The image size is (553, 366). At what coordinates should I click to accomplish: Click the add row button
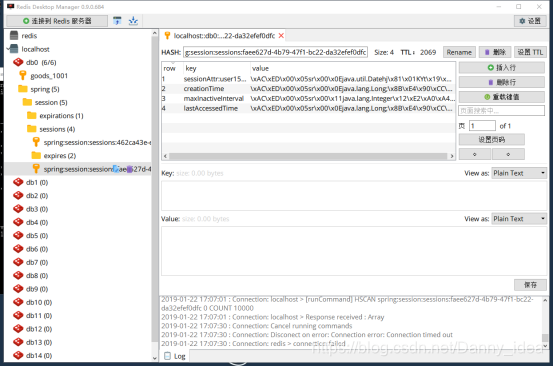(x=502, y=67)
